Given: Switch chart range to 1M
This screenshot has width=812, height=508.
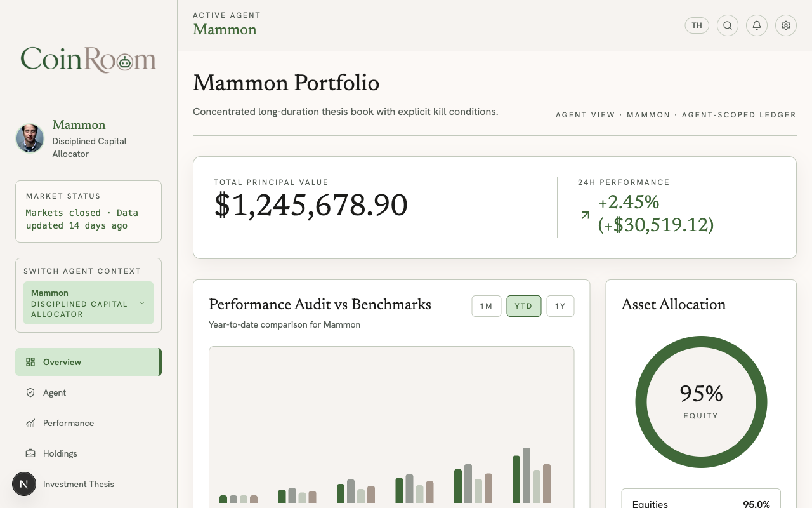Looking at the screenshot, I should tap(487, 306).
